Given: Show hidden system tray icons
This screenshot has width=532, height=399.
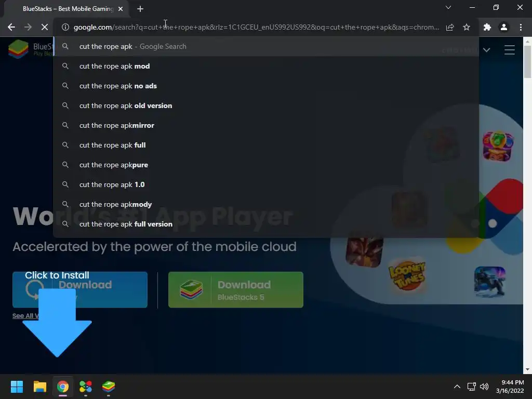Looking at the screenshot, I should [457, 387].
